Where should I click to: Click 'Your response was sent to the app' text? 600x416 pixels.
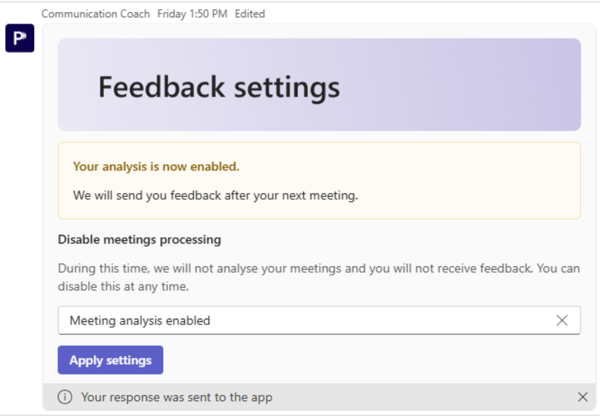[x=177, y=397]
